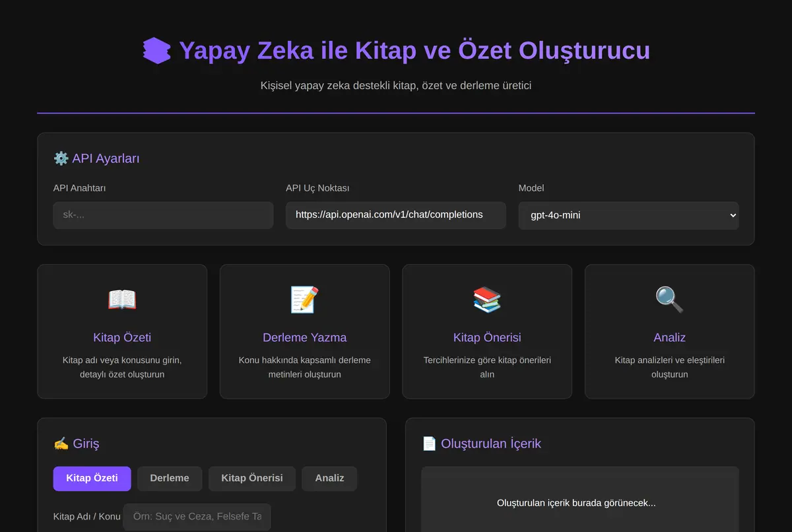This screenshot has width=792, height=532.
Task: Click the 'API Anahtarı' label
Action: tap(80, 188)
